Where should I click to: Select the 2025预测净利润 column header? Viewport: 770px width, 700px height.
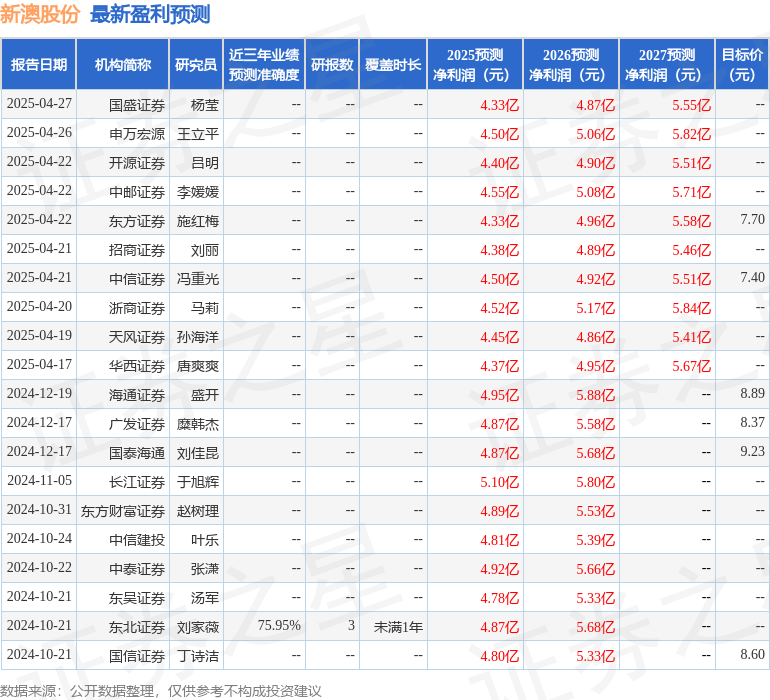[x=474, y=65]
